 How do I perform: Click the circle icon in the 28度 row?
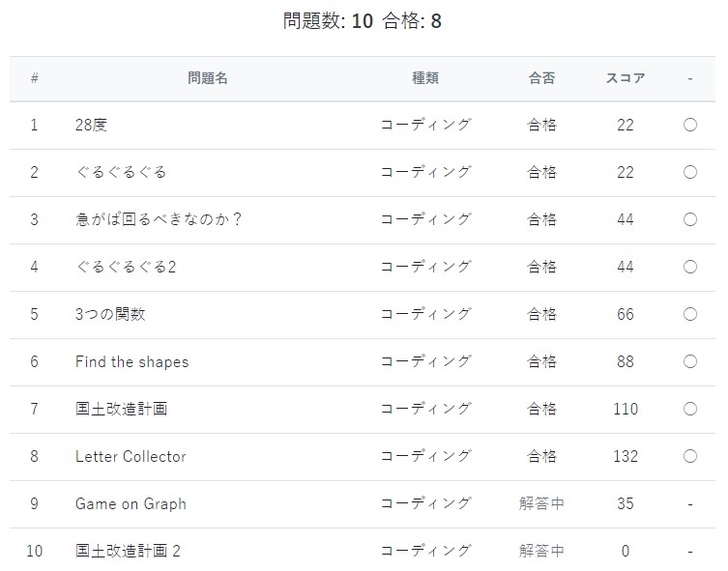point(690,125)
